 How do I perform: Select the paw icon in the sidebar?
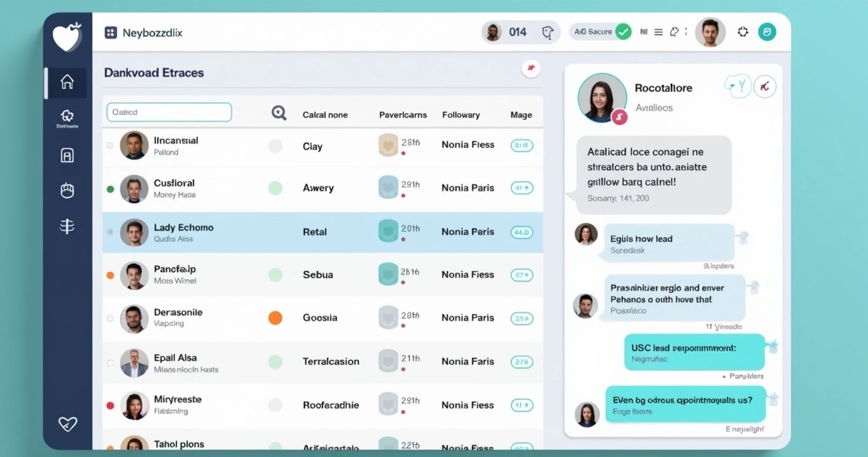66,190
